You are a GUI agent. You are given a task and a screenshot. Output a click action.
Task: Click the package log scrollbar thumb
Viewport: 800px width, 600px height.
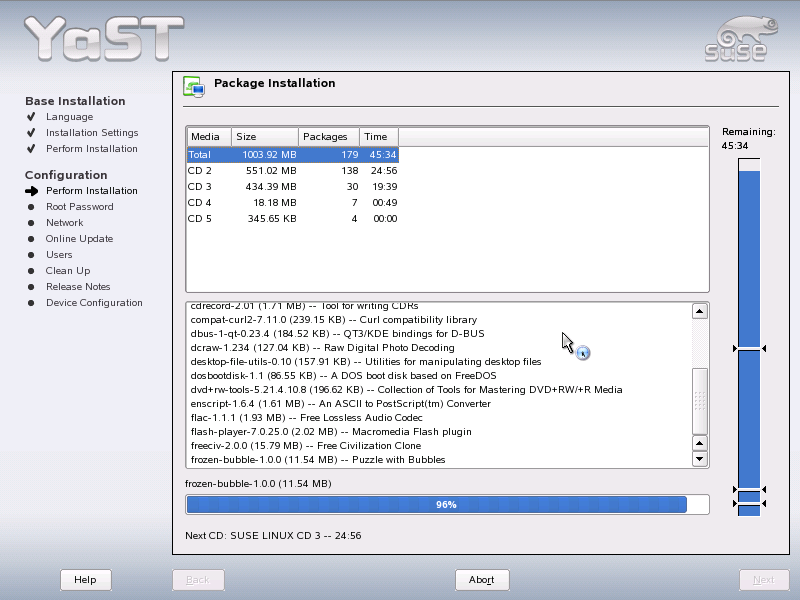pyautogui.click(x=699, y=401)
